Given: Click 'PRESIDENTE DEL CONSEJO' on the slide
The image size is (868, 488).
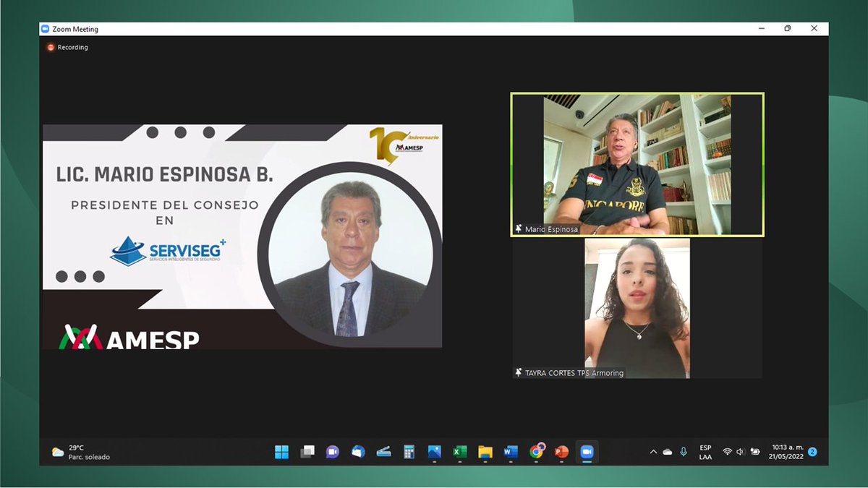Looking at the screenshot, I should (x=164, y=205).
